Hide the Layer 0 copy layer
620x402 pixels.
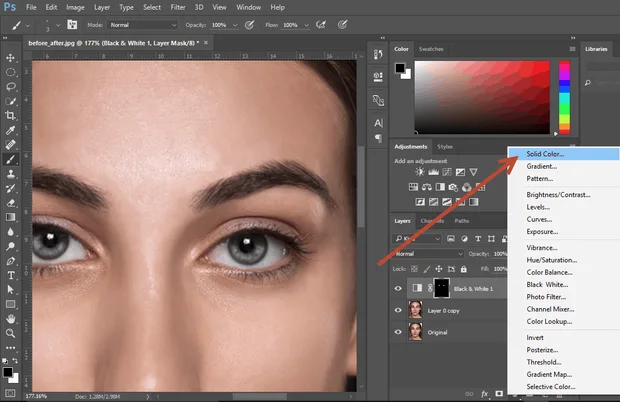[398, 310]
